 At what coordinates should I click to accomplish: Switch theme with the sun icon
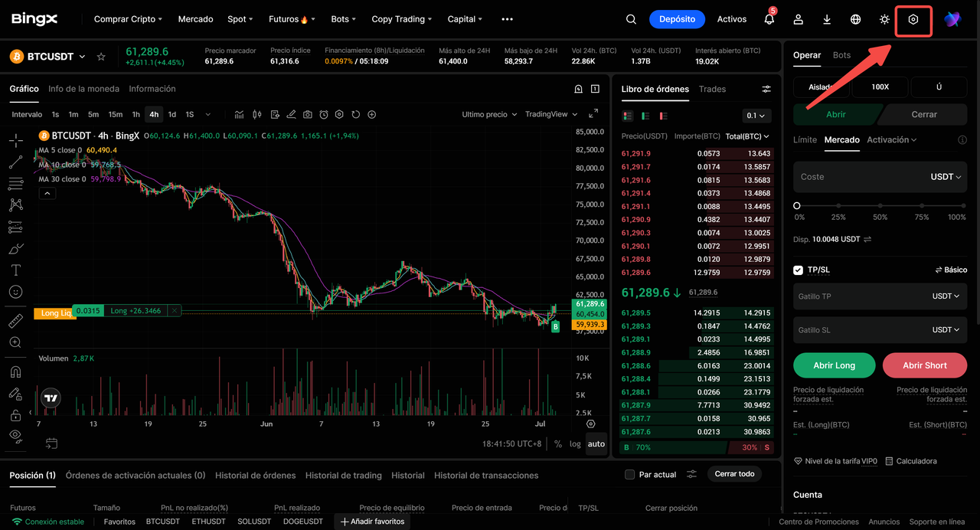[x=884, y=19]
